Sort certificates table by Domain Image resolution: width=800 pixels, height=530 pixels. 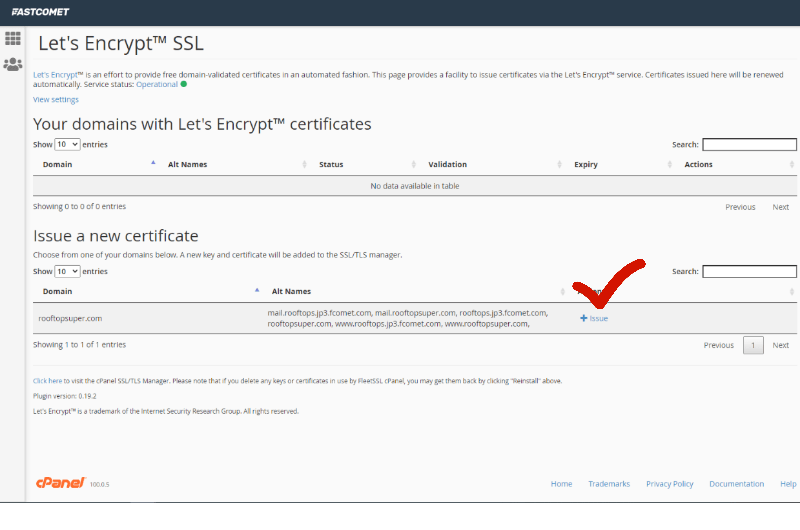(x=97, y=164)
